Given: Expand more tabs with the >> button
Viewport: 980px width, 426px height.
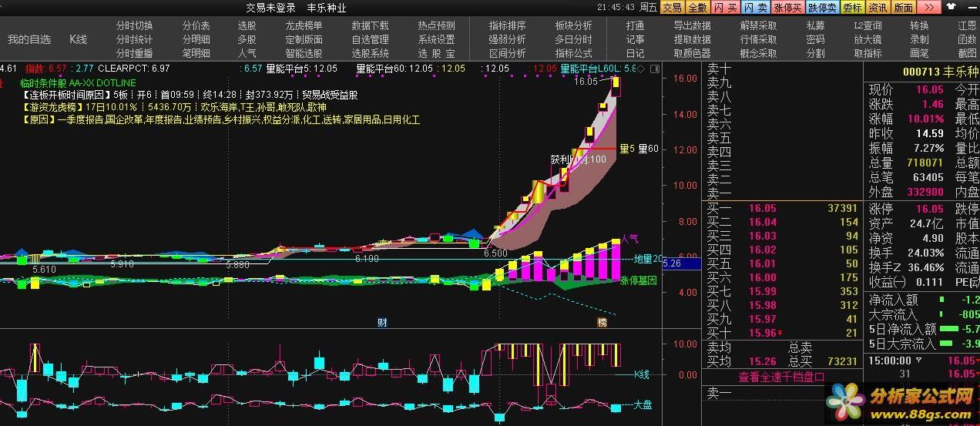Looking at the screenshot, I should (x=929, y=7).
